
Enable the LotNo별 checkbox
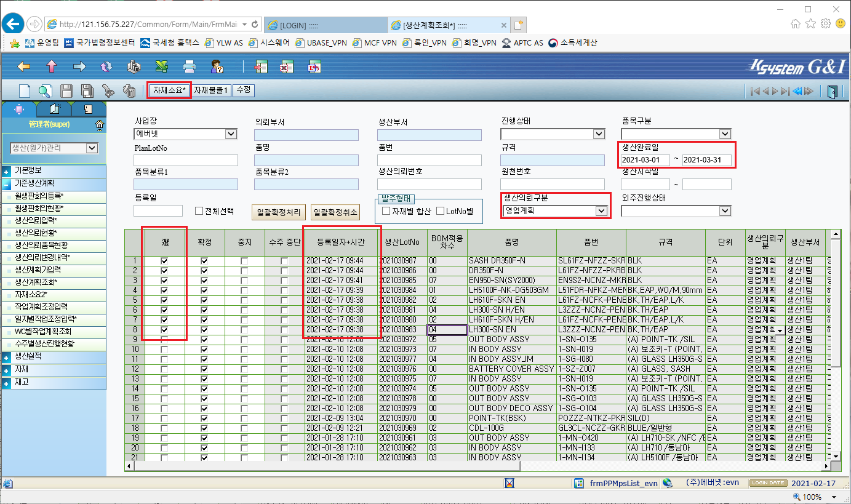point(440,211)
